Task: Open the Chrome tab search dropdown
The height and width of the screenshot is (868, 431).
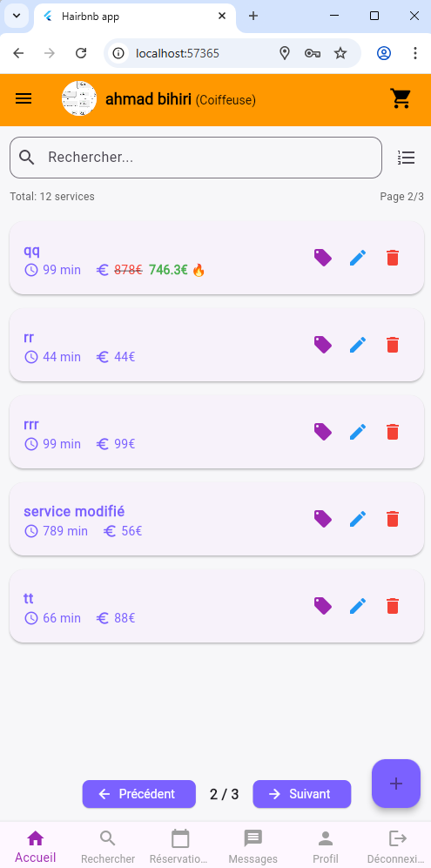Action: click(x=17, y=16)
